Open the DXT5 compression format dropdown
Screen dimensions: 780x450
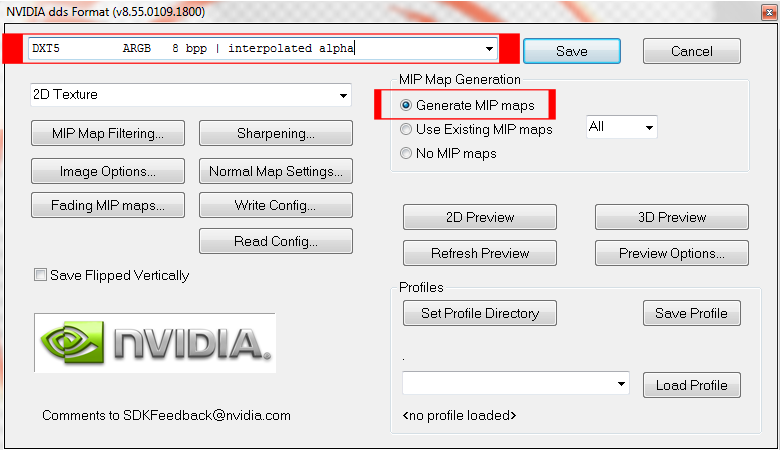pos(263,48)
